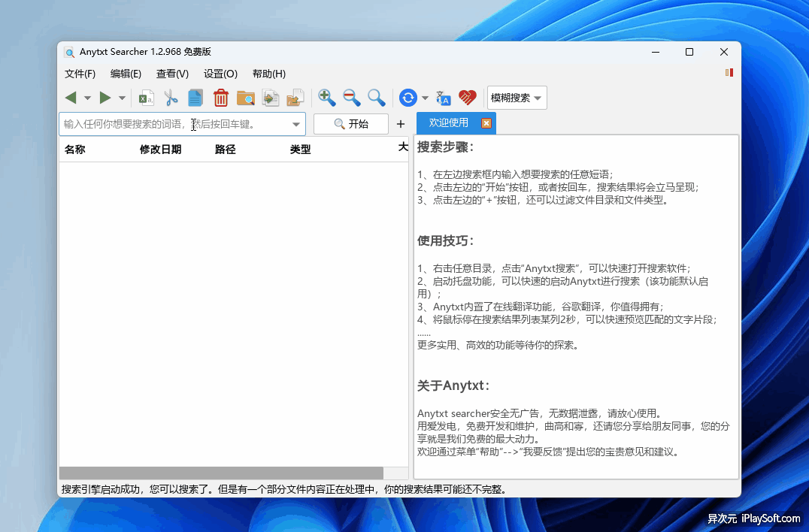This screenshot has height=532, width=809.
Task: Open the 编辑(E) menu
Action: point(126,74)
